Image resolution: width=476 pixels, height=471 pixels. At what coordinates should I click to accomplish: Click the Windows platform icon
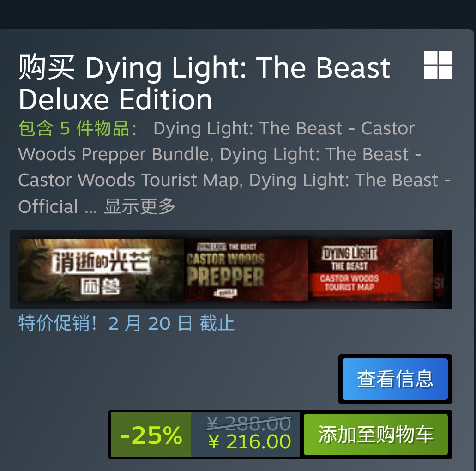coord(438,65)
